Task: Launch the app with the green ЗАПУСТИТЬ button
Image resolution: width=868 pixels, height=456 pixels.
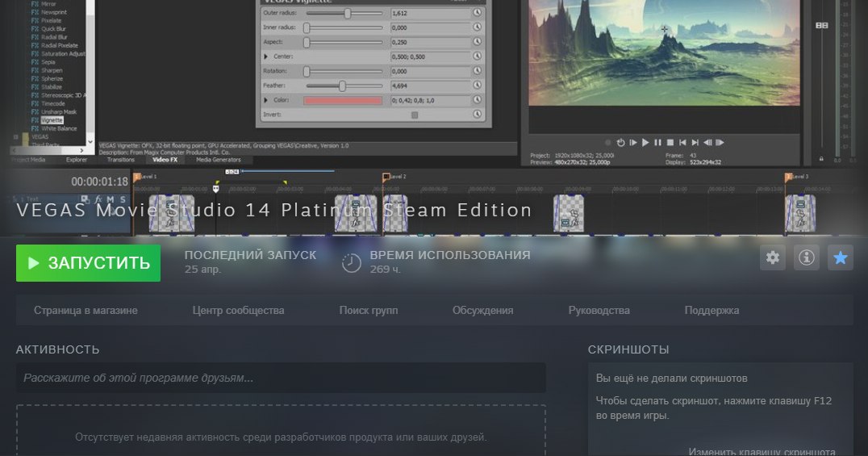Action: pyautogui.click(x=88, y=263)
